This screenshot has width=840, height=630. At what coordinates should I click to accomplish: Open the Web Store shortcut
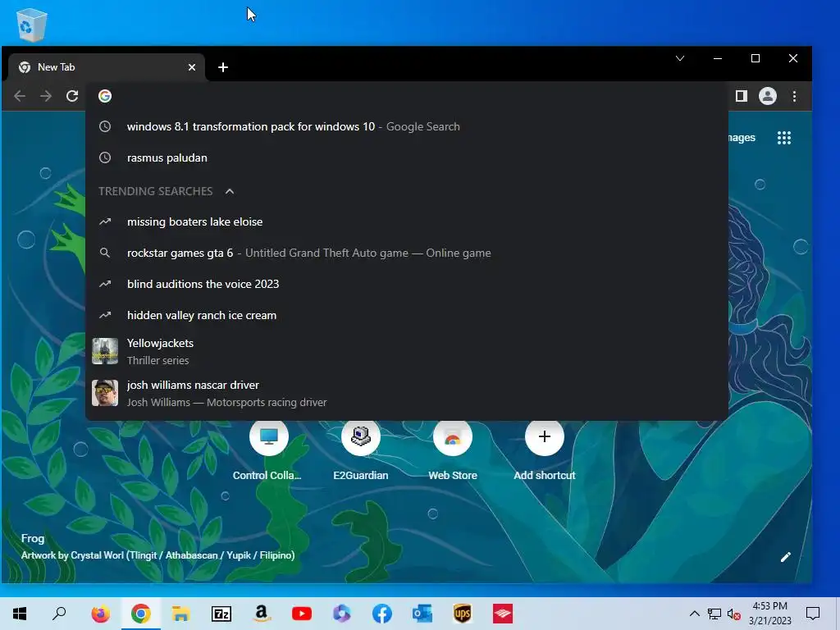[x=453, y=450]
